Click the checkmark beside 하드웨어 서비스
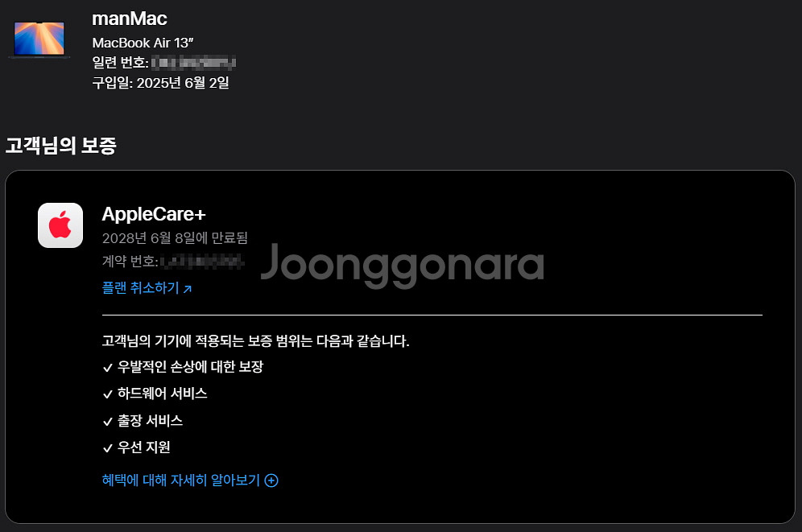Image resolution: width=802 pixels, height=532 pixels. pyautogui.click(x=107, y=394)
